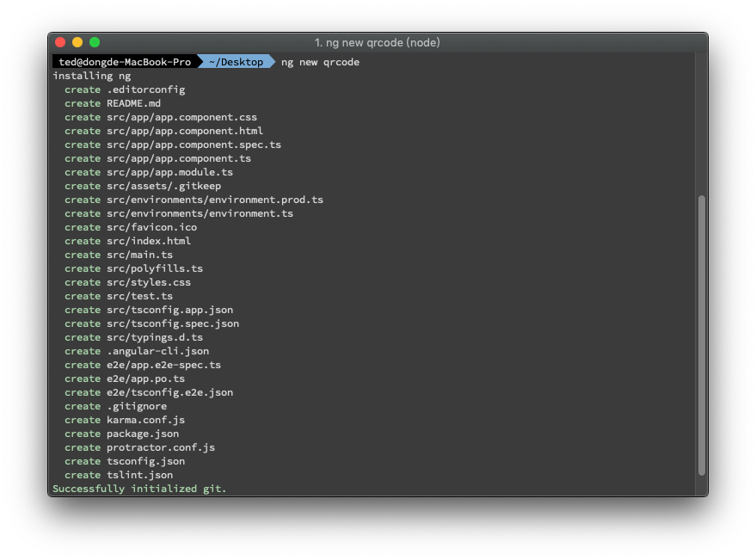
Task: Click the green create label beside README.md
Action: coord(82,103)
